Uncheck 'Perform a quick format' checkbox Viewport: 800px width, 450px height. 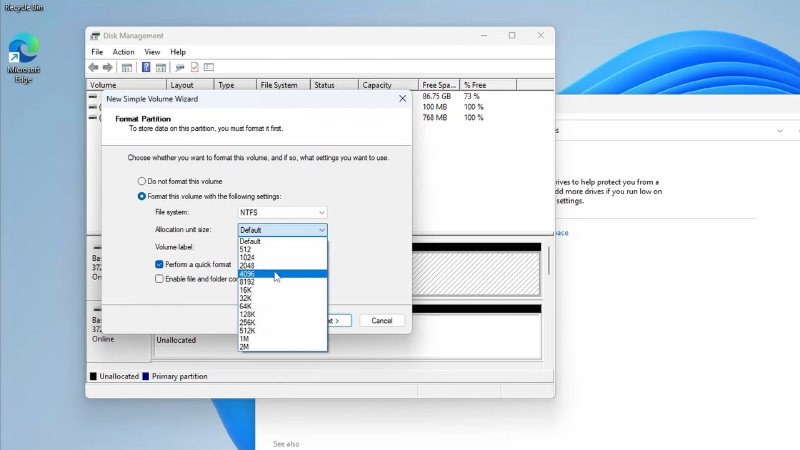[159, 264]
